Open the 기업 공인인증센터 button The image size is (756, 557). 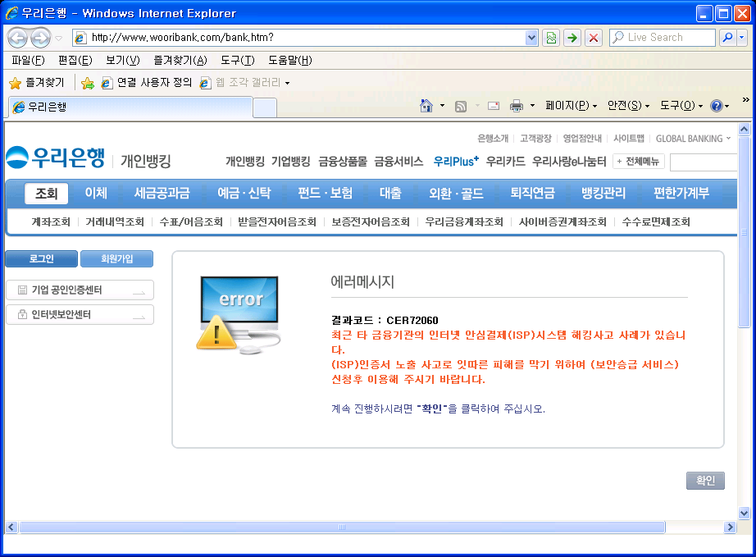tap(80, 290)
